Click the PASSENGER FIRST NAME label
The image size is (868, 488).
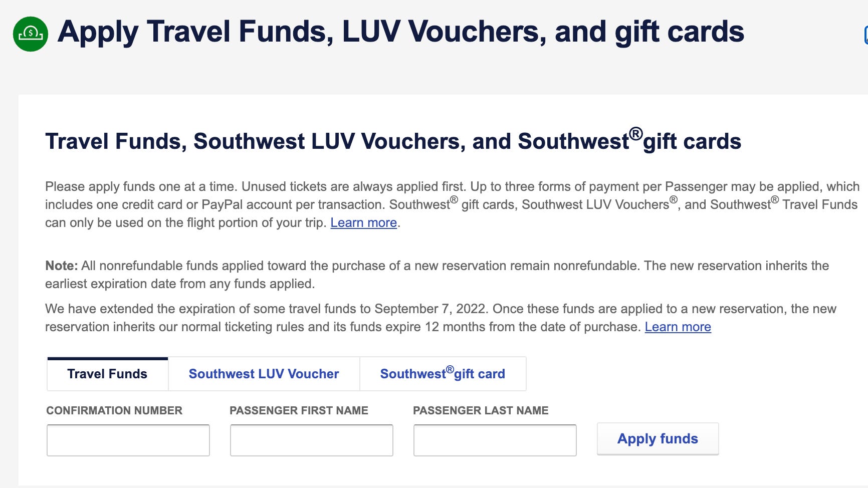(x=299, y=410)
